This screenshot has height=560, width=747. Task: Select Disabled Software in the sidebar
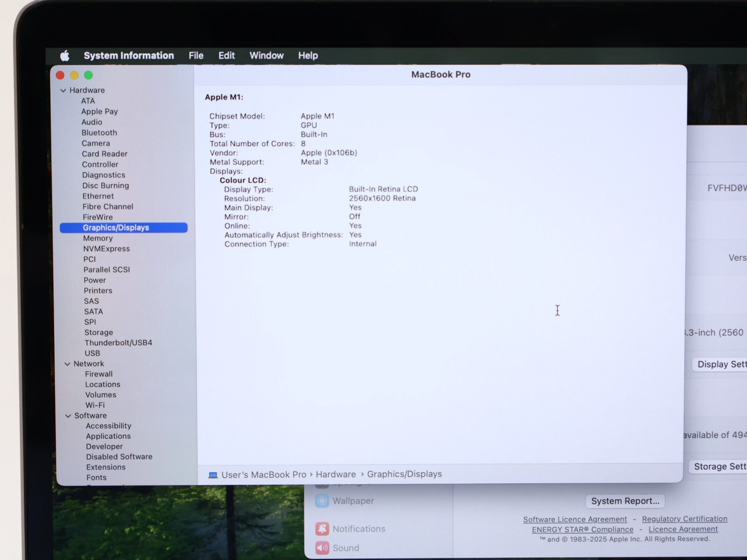tap(119, 457)
